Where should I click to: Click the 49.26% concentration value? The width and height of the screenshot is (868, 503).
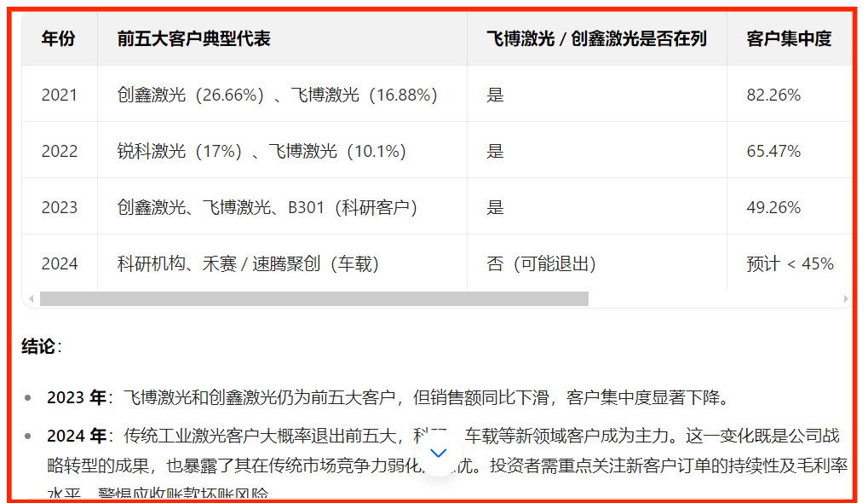coord(773,207)
